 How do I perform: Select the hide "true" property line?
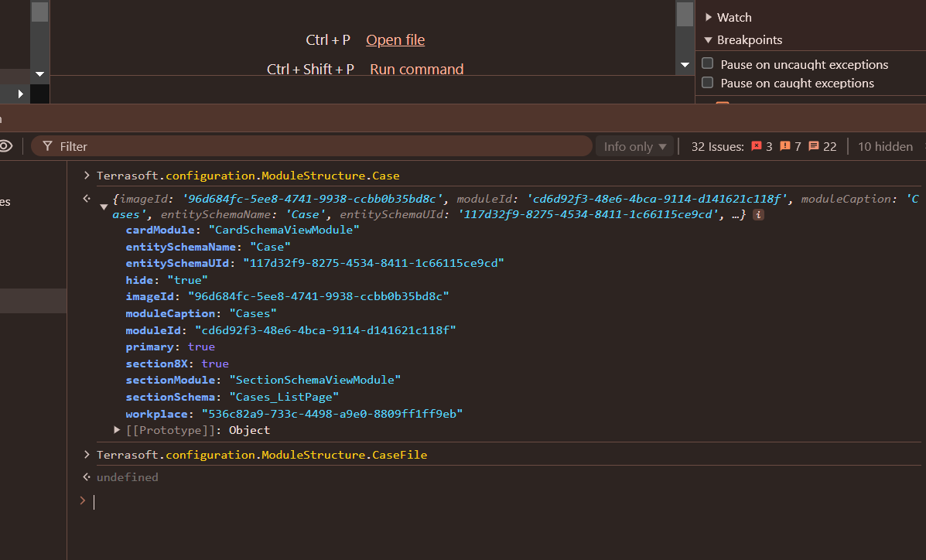tap(166, 280)
